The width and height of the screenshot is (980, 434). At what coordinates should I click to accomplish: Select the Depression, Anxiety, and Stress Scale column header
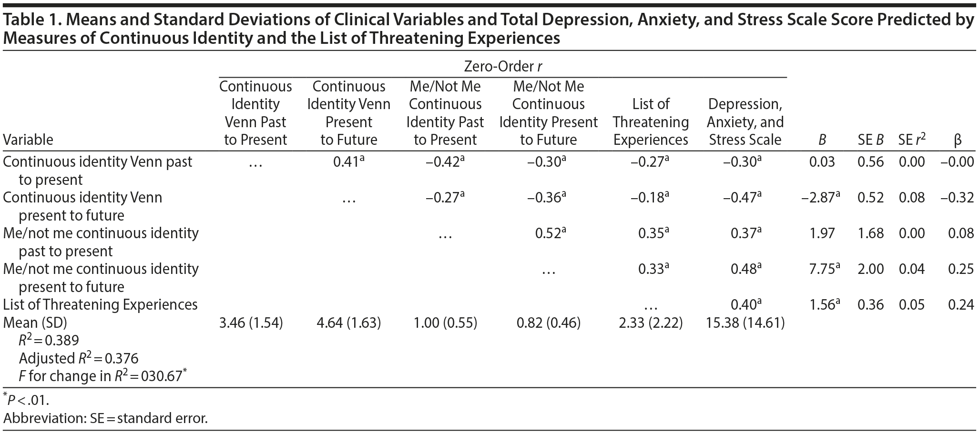(x=745, y=121)
